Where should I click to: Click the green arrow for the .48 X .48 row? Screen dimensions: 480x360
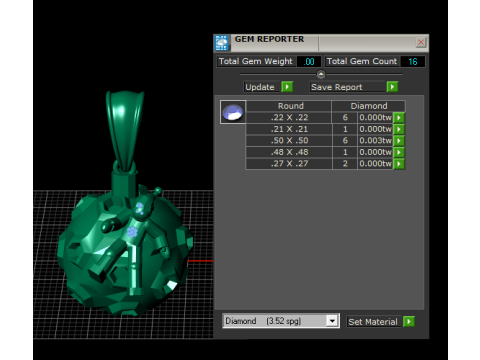pos(399,152)
